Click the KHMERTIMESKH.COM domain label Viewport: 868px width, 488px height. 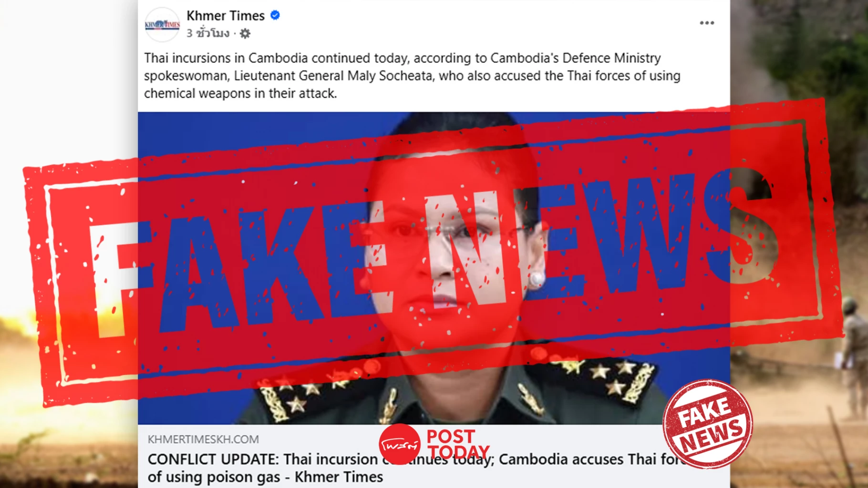(203, 439)
